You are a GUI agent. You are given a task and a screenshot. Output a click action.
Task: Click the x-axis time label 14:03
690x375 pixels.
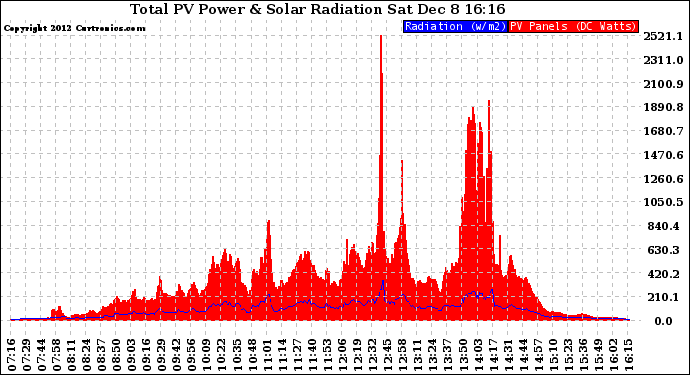coord(477,354)
